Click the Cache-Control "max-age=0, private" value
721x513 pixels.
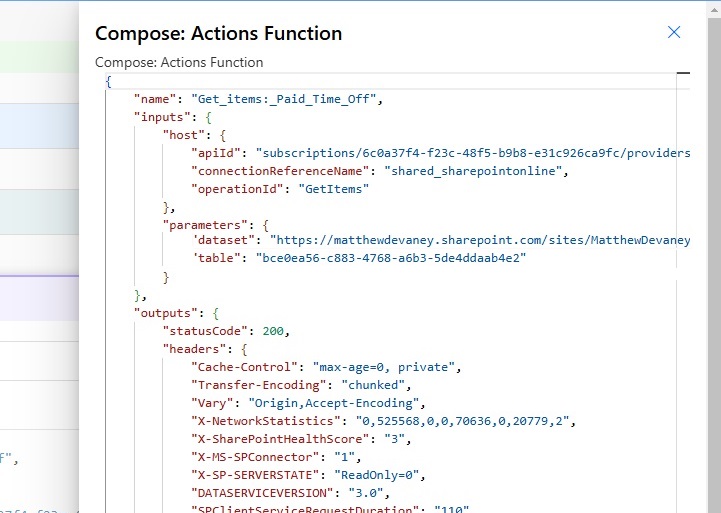point(384,367)
